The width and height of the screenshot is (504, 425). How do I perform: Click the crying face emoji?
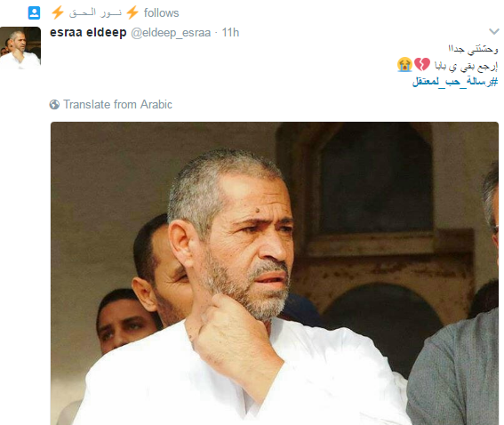[404, 65]
